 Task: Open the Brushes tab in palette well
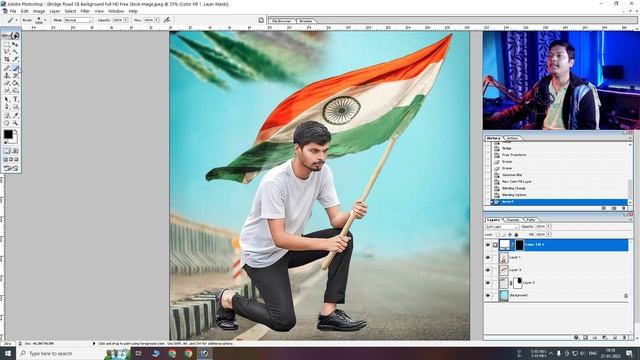(306, 21)
